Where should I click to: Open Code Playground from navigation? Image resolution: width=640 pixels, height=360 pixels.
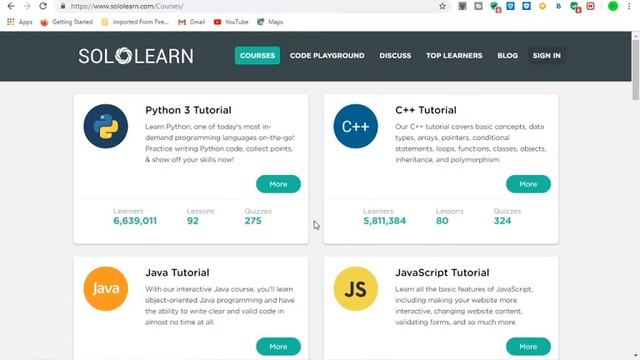click(x=327, y=56)
